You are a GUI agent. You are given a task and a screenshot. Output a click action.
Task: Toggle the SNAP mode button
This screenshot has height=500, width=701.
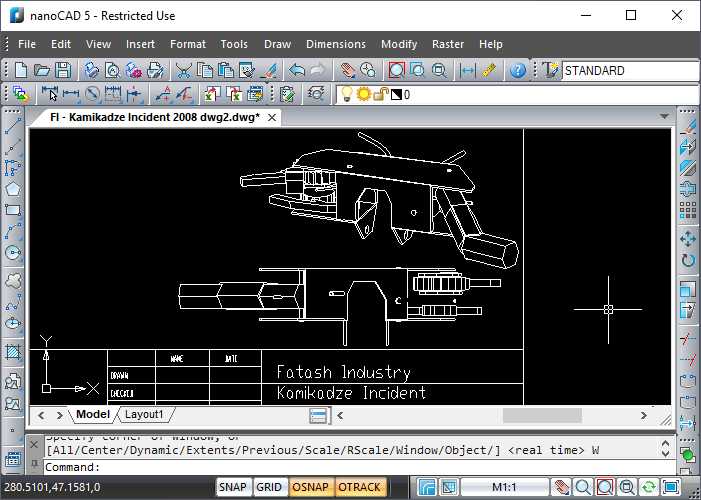pos(233,487)
